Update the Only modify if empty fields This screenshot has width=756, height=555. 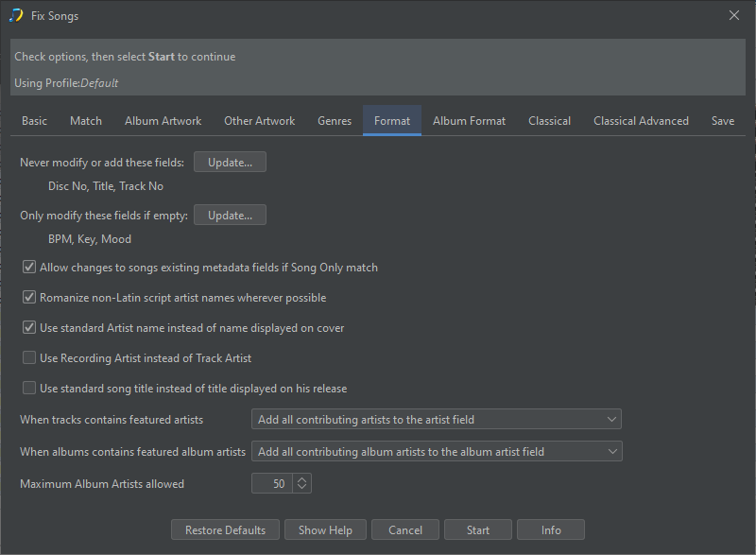[x=230, y=216]
